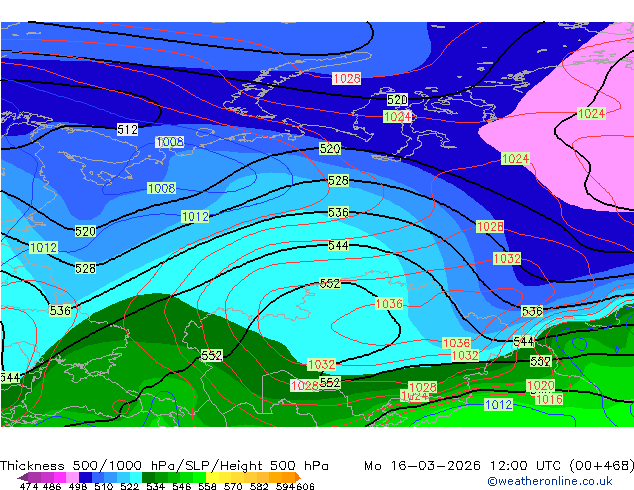Viewport: 634px width, 490px height.
Task: Click the '498' legend value
Action: click(x=78, y=486)
